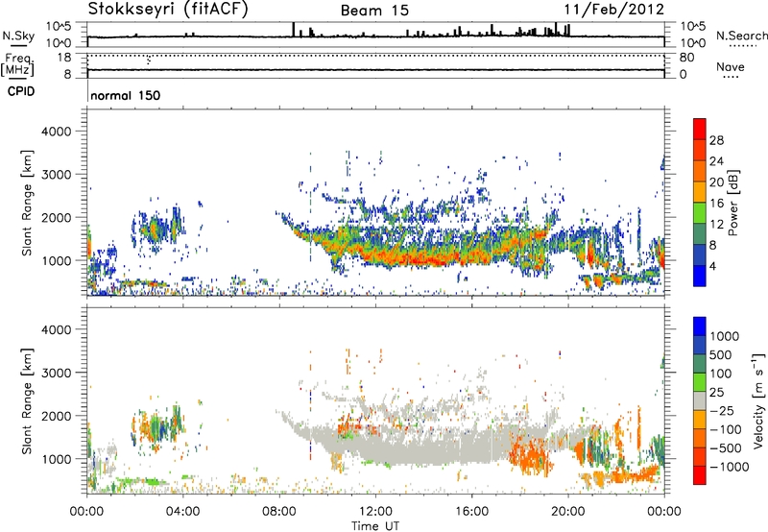
Task: Click the red bottom segment of the Velocity color bar
Action: (x=700, y=475)
